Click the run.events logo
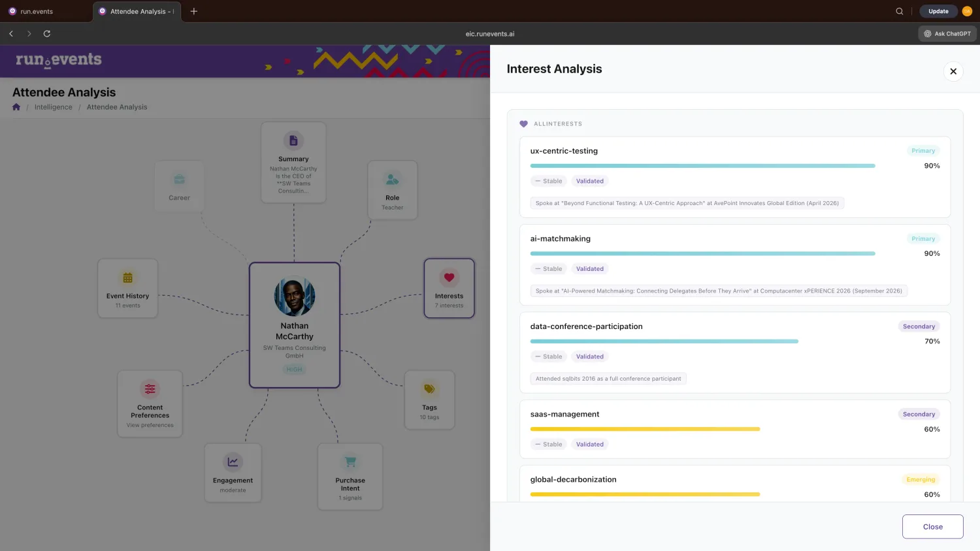This screenshot has height=551, width=980. [59, 60]
